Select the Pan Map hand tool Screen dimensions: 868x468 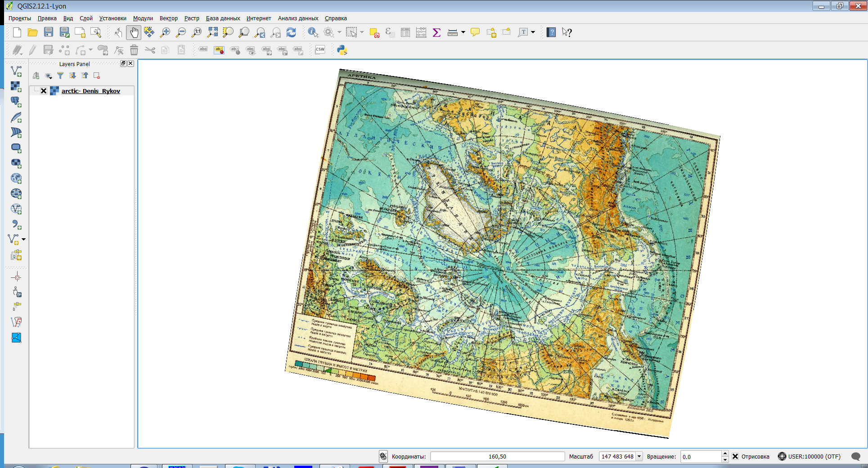pyautogui.click(x=134, y=32)
